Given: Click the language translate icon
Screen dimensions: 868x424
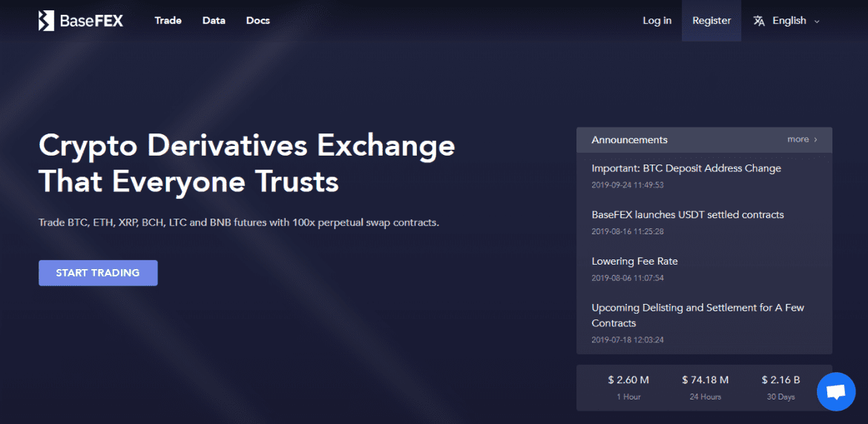Looking at the screenshot, I should (759, 21).
